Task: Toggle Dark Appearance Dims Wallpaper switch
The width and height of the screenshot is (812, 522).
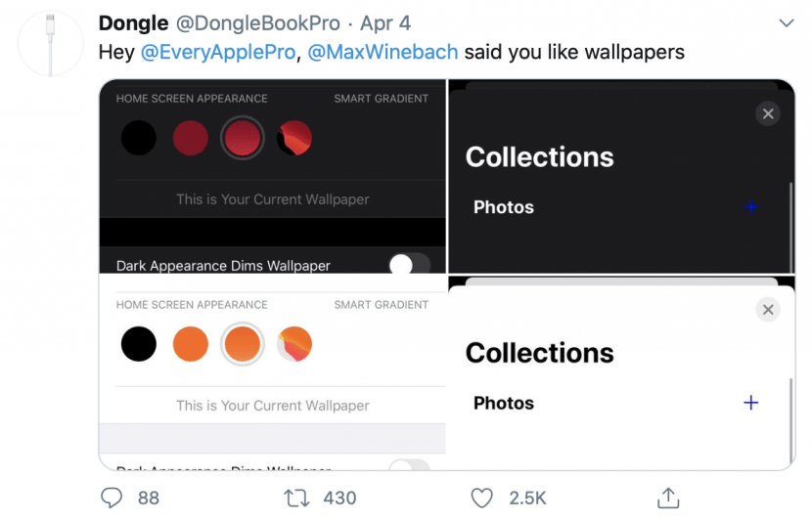Action: 410,264
